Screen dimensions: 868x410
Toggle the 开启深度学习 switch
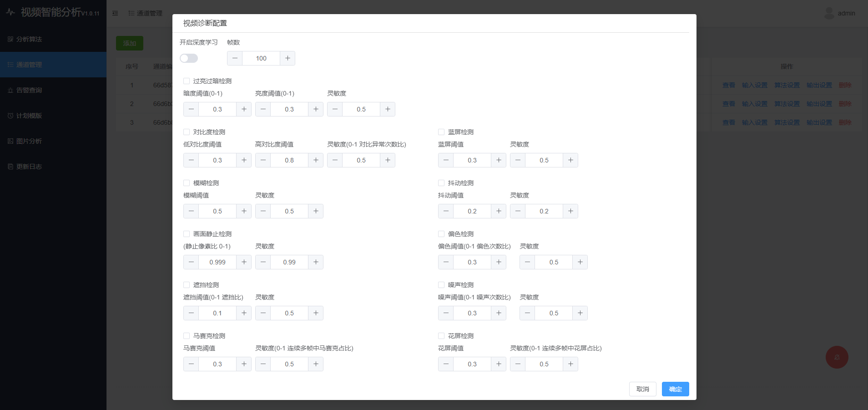tap(189, 58)
